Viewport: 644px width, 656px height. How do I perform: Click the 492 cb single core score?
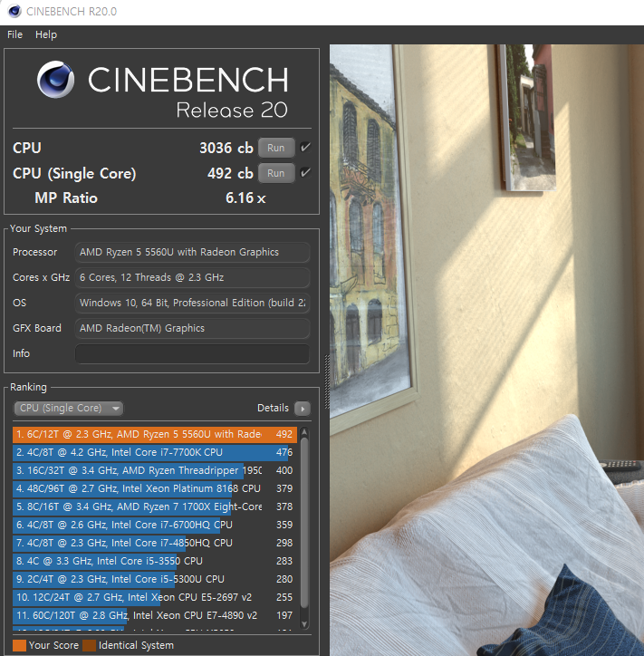[x=230, y=173]
